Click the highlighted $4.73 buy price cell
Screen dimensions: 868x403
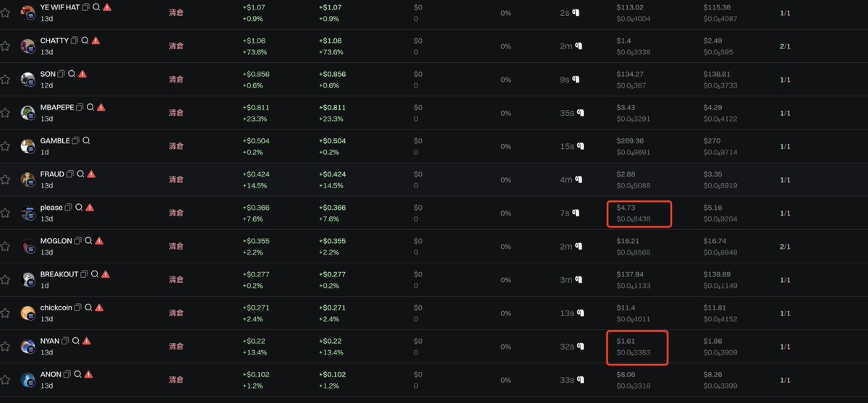tap(639, 213)
